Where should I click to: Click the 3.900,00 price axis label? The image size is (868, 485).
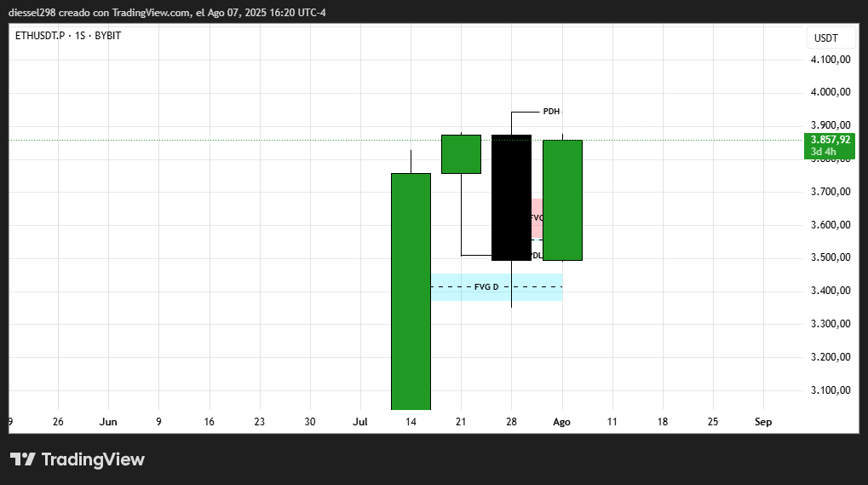(831, 125)
